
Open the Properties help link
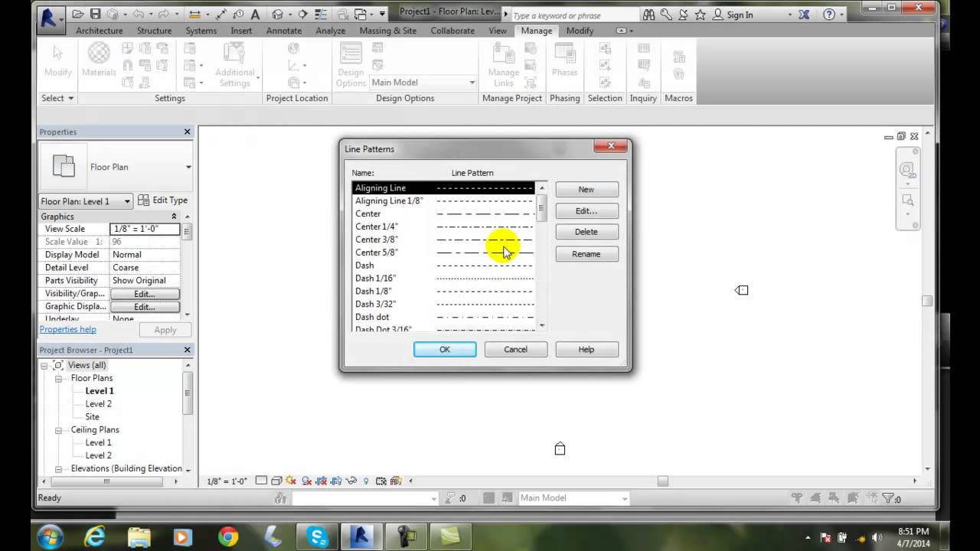[x=68, y=329]
